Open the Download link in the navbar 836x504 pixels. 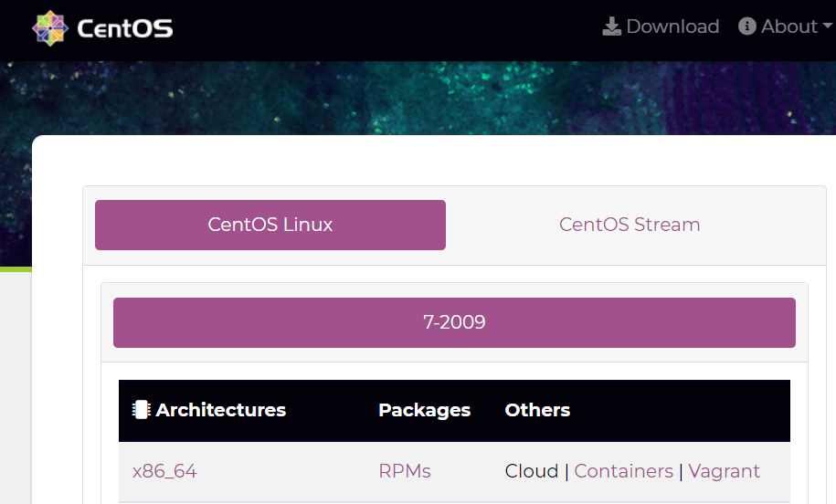(x=661, y=26)
